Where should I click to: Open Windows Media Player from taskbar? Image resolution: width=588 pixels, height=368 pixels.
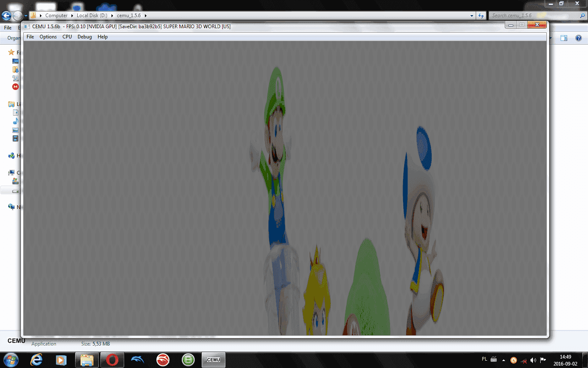[x=61, y=360]
